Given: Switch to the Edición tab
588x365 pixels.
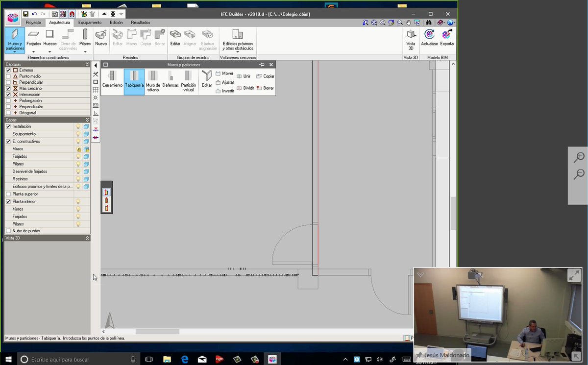Looking at the screenshot, I should pos(116,23).
